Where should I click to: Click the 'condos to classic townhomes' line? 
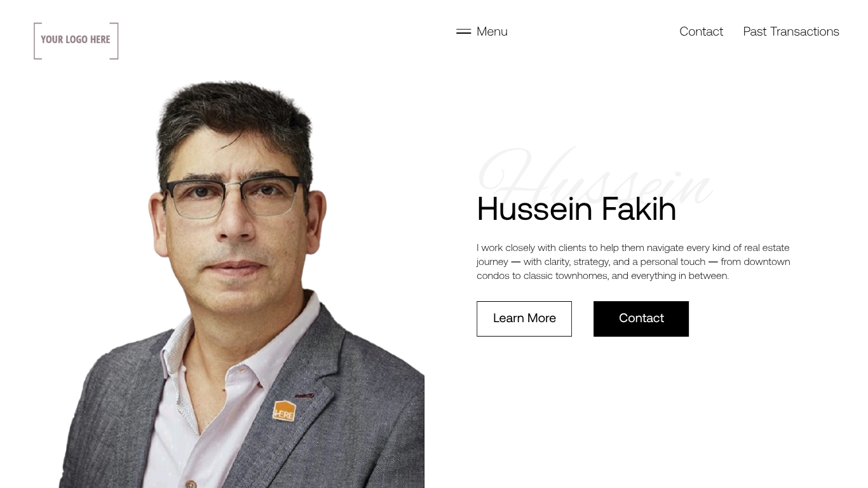pyautogui.click(x=602, y=276)
